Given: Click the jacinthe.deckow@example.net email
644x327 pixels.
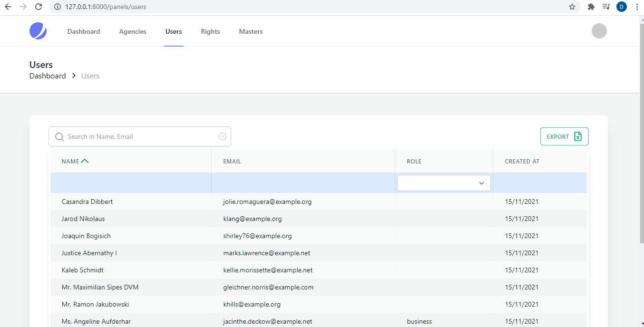Looking at the screenshot, I should coord(268,321).
